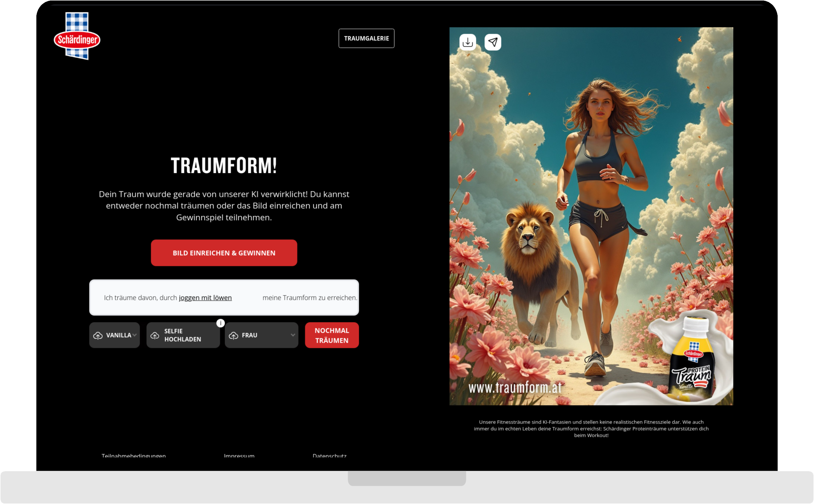
Task: Click 'Bild einreichen & gewinnen'
Action: [224, 253]
